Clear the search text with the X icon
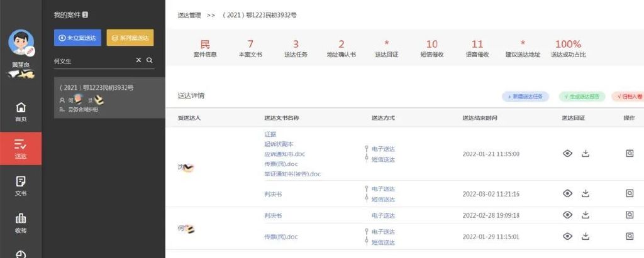 coord(138,60)
